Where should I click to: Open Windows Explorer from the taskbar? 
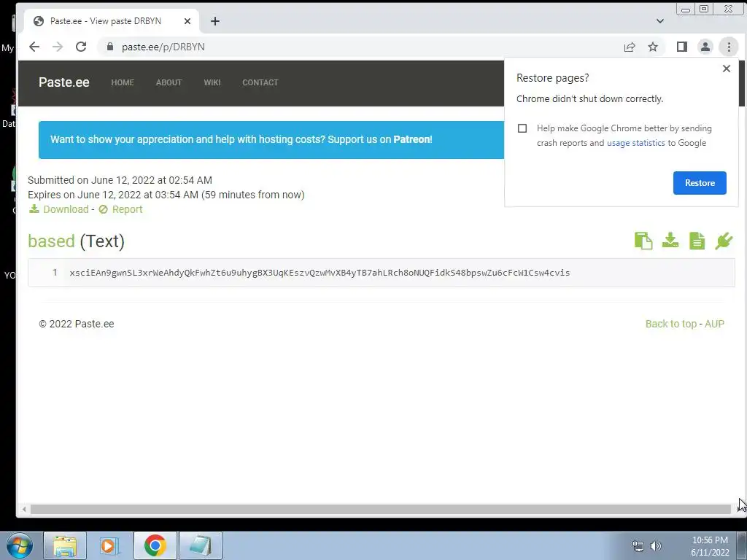pyautogui.click(x=65, y=545)
